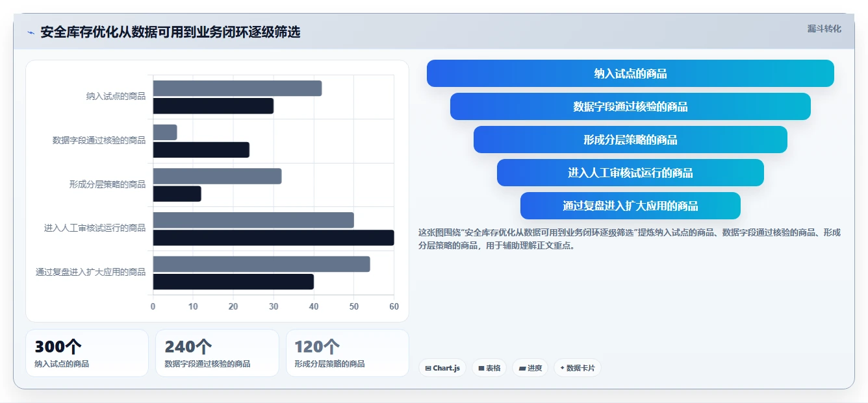Click the dark bar for 通过复盘进入扩大应用的商品
This screenshot has height=403, width=868.
pos(233,282)
